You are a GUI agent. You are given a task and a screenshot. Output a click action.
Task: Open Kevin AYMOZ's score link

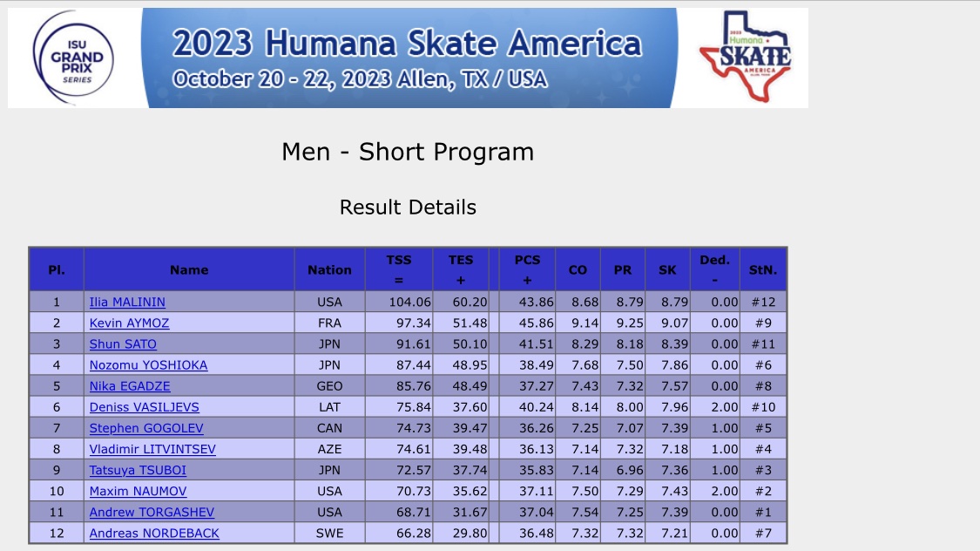coord(130,323)
